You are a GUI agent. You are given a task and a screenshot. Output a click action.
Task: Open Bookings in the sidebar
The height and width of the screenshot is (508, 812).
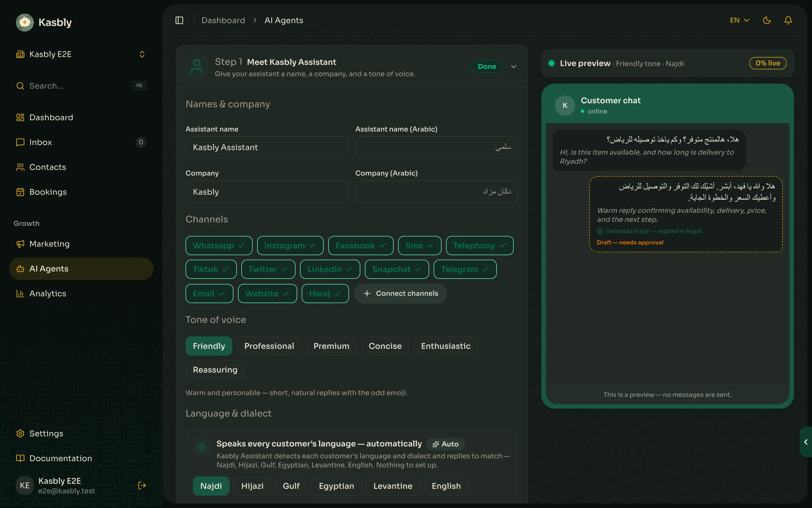[x=81, y=192]
